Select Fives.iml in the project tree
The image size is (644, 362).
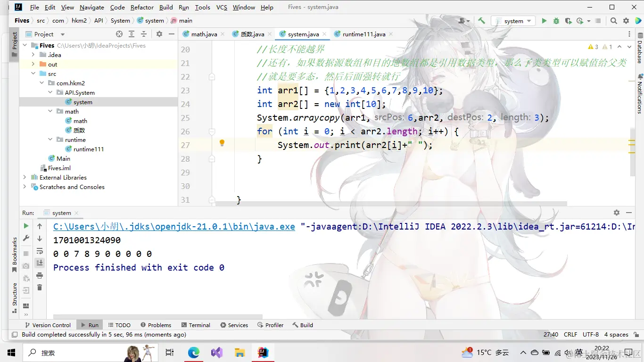point(56,168)
